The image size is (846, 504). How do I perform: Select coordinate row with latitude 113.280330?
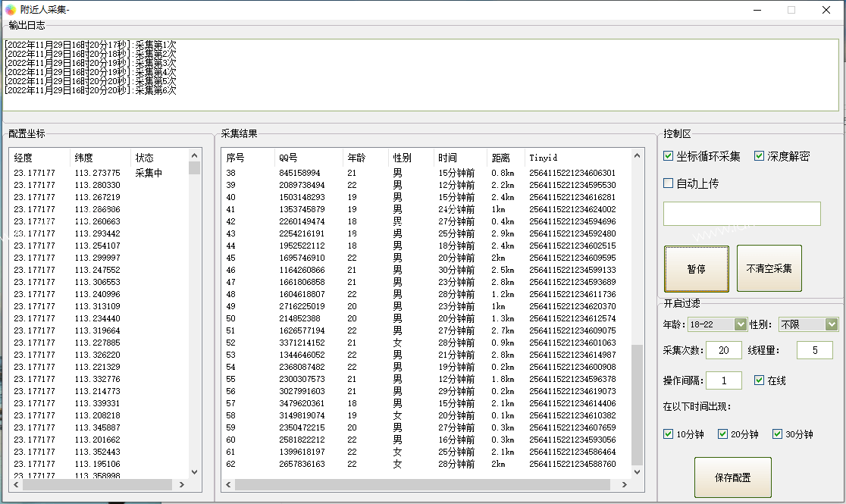click(x=99, y=185)
